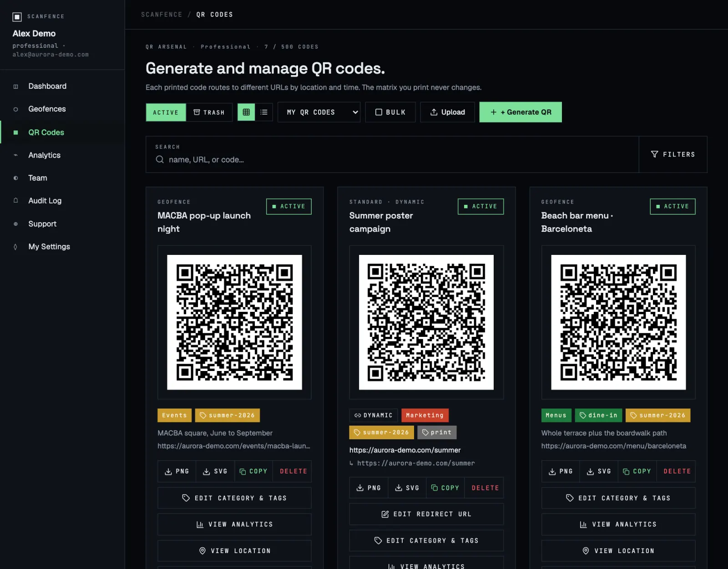
Task: Download PNG for Beach bar menu
Action: pyautogui.click(x=561, y=471)
